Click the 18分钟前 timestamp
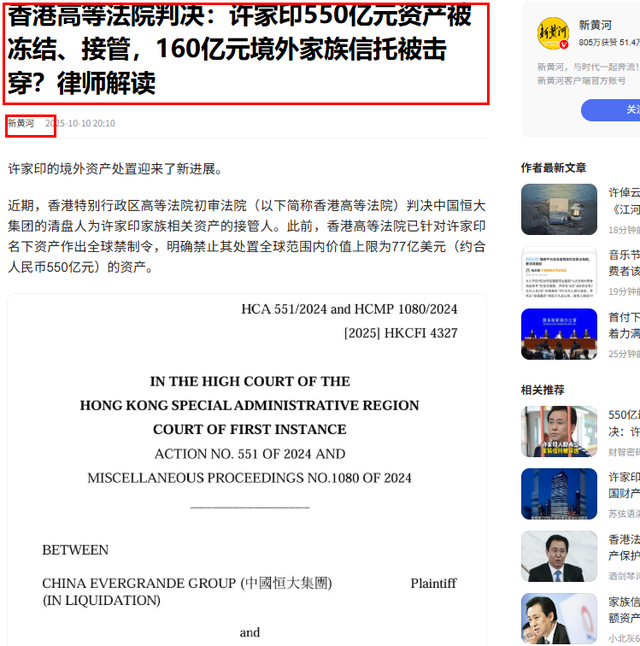This screenshot has width=640, height=646. pos(624,230)
